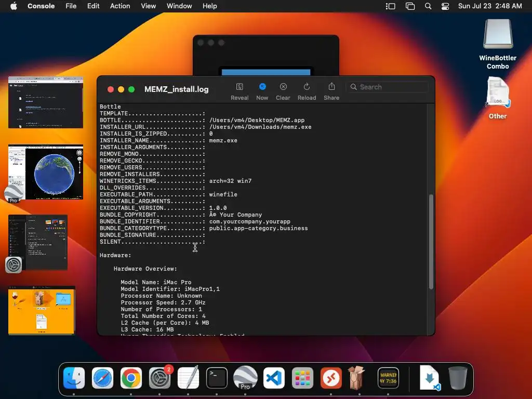Click the 'Model Name: iMac Pro' line
The height and width of the screenshot is (399, 532).
pyautogui.click(x=156, y=282)
